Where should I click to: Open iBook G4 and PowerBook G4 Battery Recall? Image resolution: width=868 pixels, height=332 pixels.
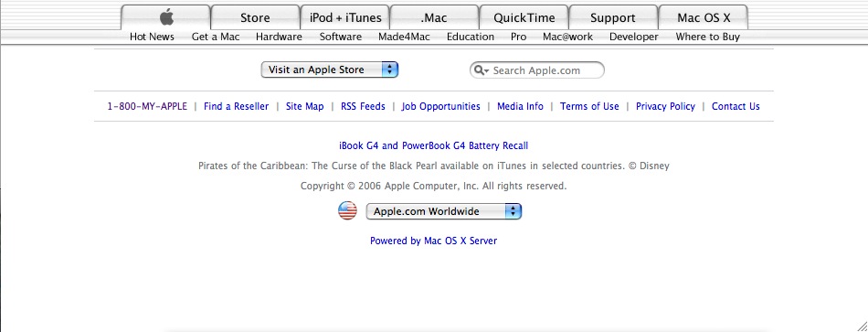pyautogui.click(x=433, y=145)
